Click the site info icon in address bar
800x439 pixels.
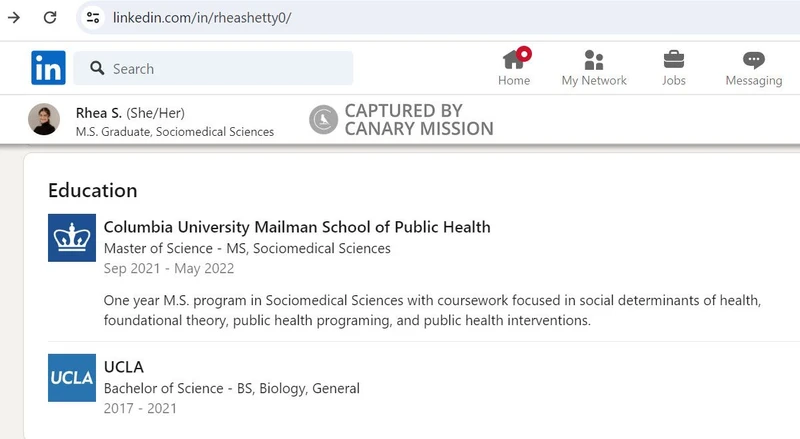pyautogui.click(x=92, y=17)
